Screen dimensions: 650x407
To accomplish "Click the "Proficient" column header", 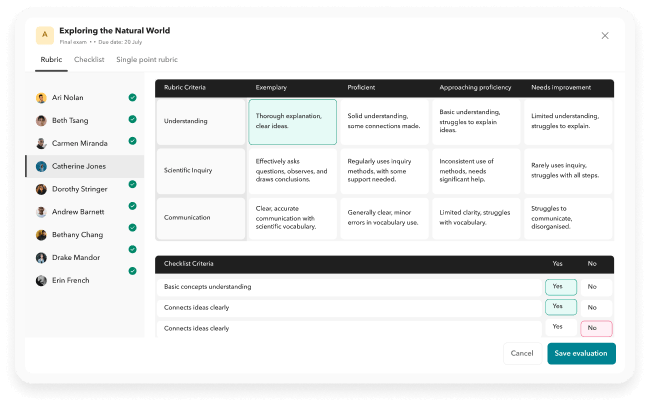I will click(361, 87).
